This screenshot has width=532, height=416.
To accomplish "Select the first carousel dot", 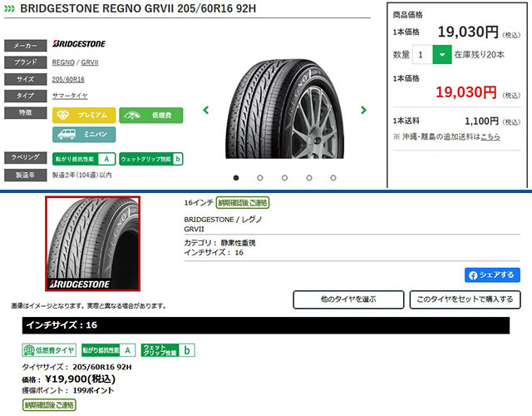I will 236,177.
